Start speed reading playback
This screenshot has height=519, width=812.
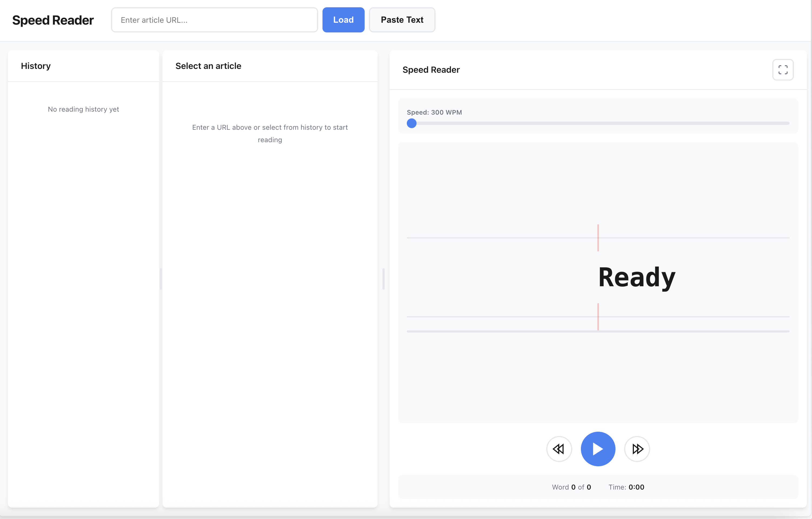tap(598, 449)
